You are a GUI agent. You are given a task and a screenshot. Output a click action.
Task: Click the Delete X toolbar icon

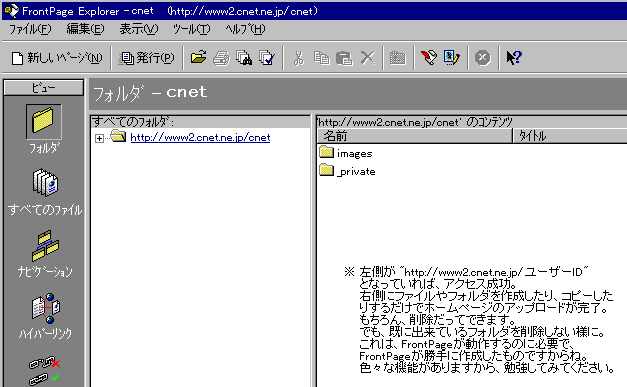pos(367,58)
